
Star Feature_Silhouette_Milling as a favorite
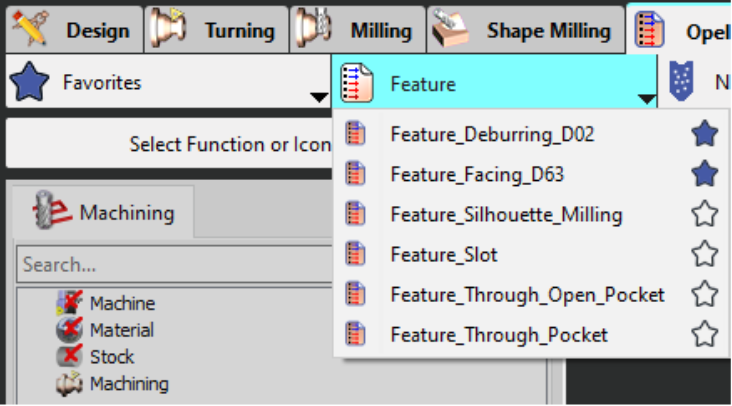[705, 214]
